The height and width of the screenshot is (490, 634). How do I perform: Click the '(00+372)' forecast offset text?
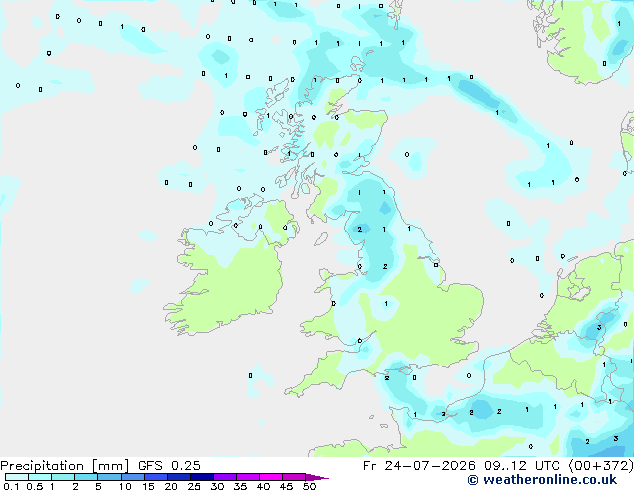point(601,466)
